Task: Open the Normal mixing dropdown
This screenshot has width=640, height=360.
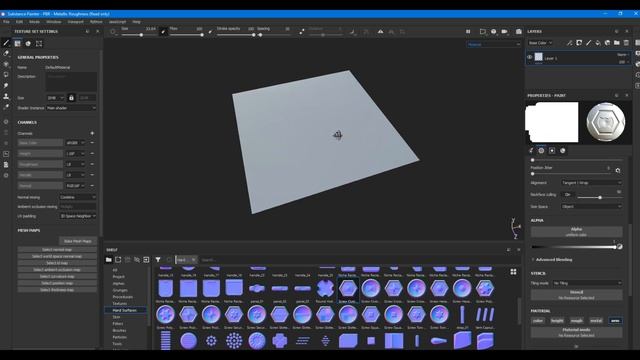Action: tap(78, 197)
